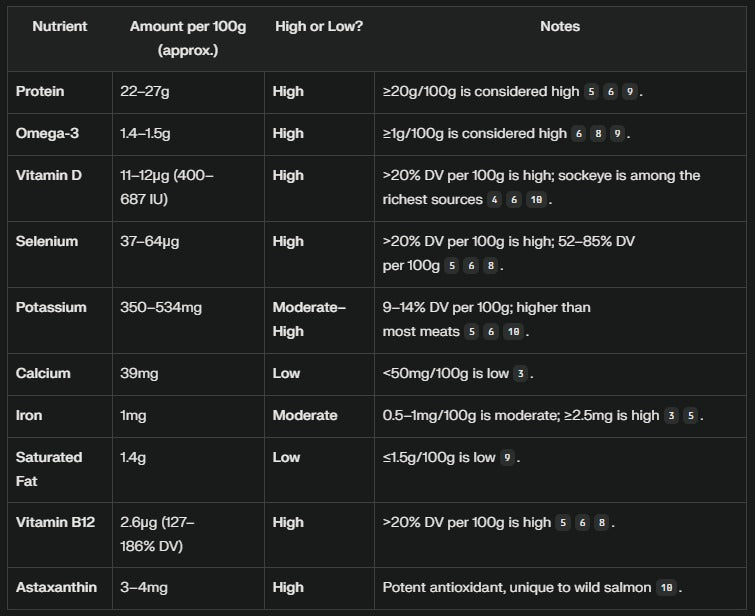Select the "High or Low?" column header

coord(318,27)
